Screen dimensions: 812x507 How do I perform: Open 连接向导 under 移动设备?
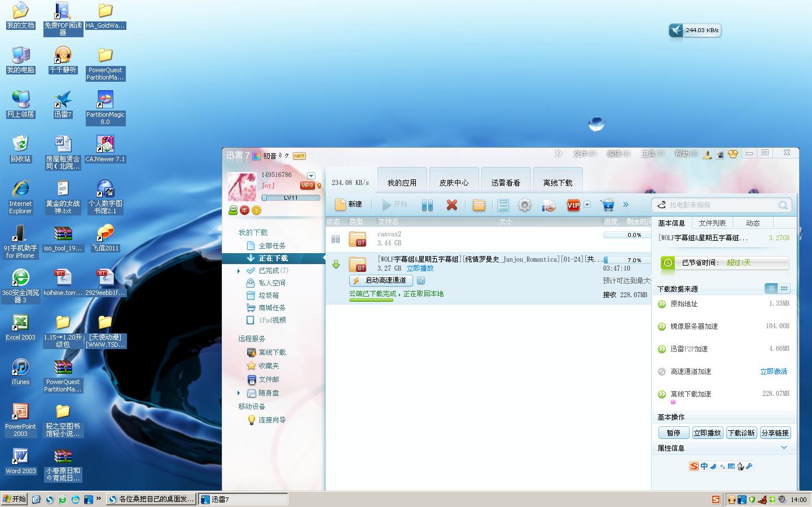[x=272, y=420]
